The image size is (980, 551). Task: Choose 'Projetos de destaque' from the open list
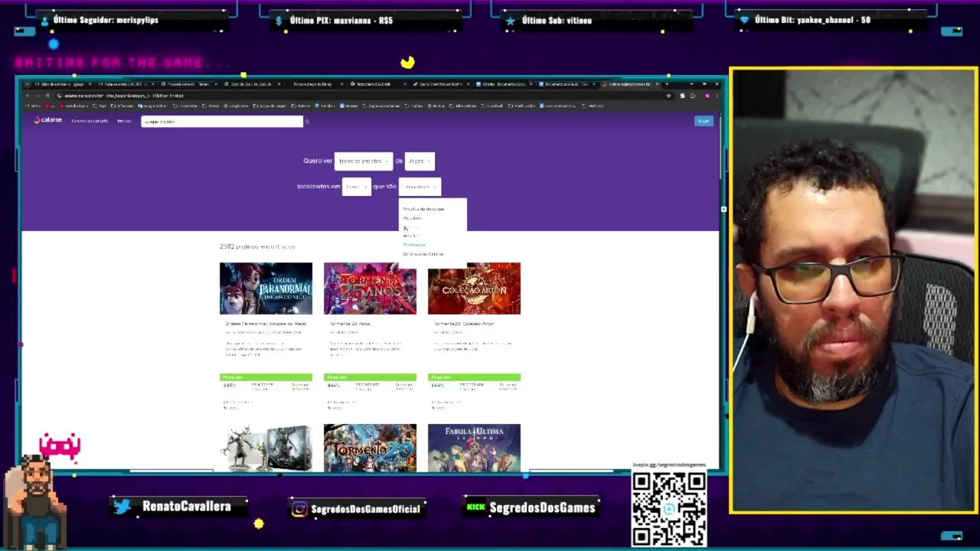(x=423, y=209)
